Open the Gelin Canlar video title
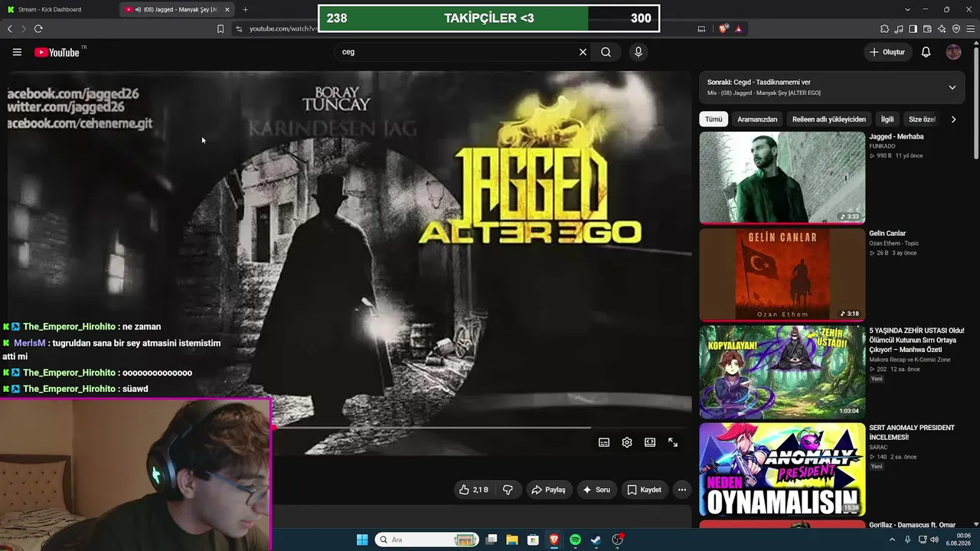Image resolution: width=980 pixels, height=551 pixels. tap(887, 233)
